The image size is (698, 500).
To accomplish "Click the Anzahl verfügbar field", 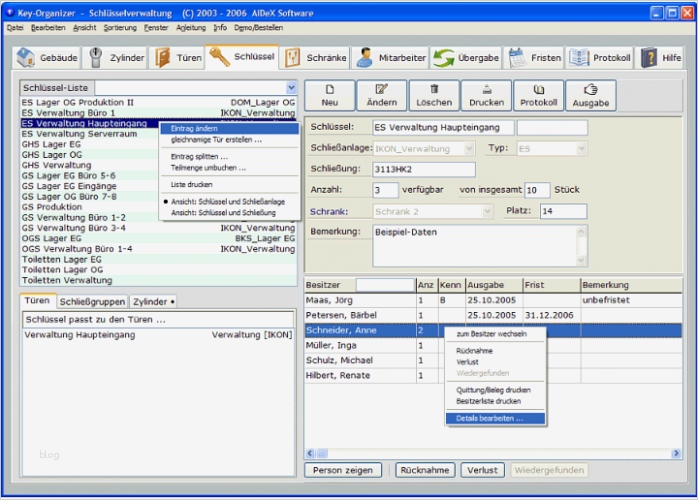I will pos(386,191).
